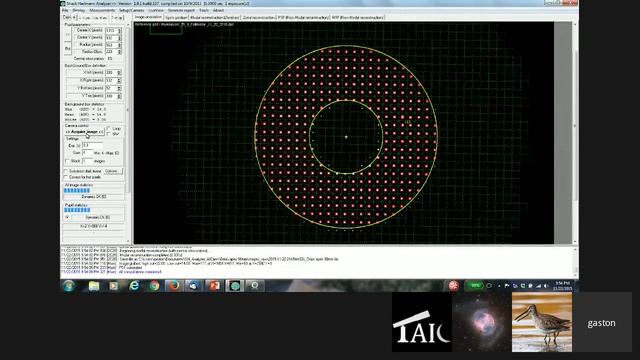Select the gaston participant tile
This screenshot has height=360, width=640.
tap(602, 322)
